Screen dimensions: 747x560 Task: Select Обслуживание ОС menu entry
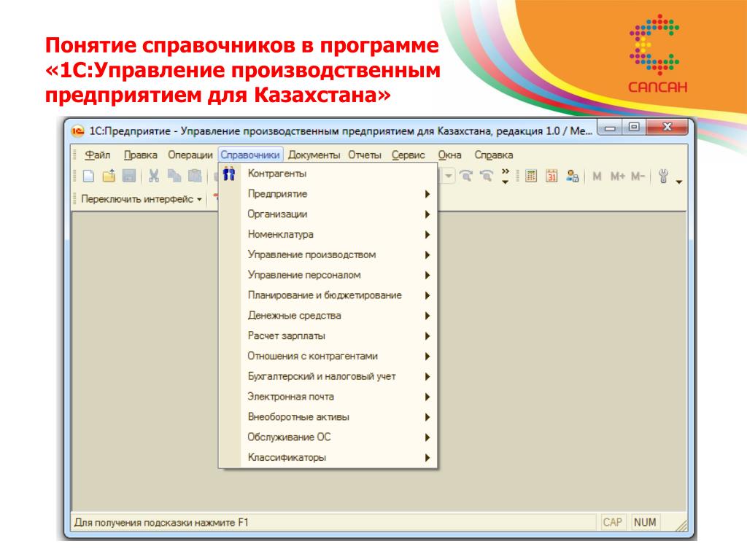(328, 437)
